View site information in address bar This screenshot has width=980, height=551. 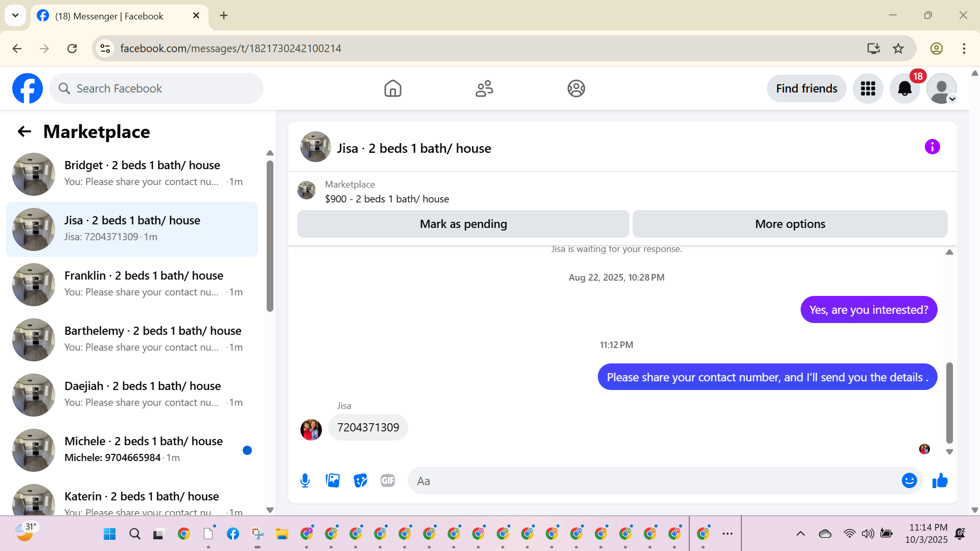click(x=105, y=49)
